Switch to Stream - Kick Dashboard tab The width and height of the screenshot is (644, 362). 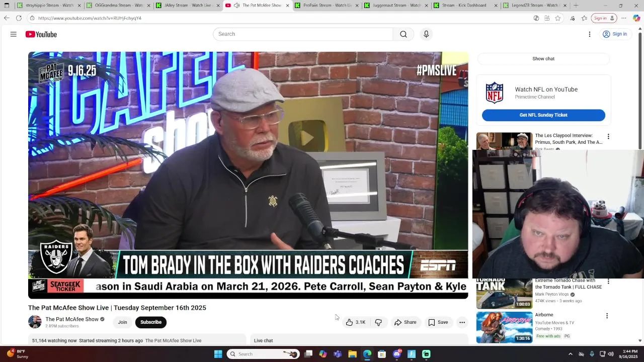pos(463,6)
